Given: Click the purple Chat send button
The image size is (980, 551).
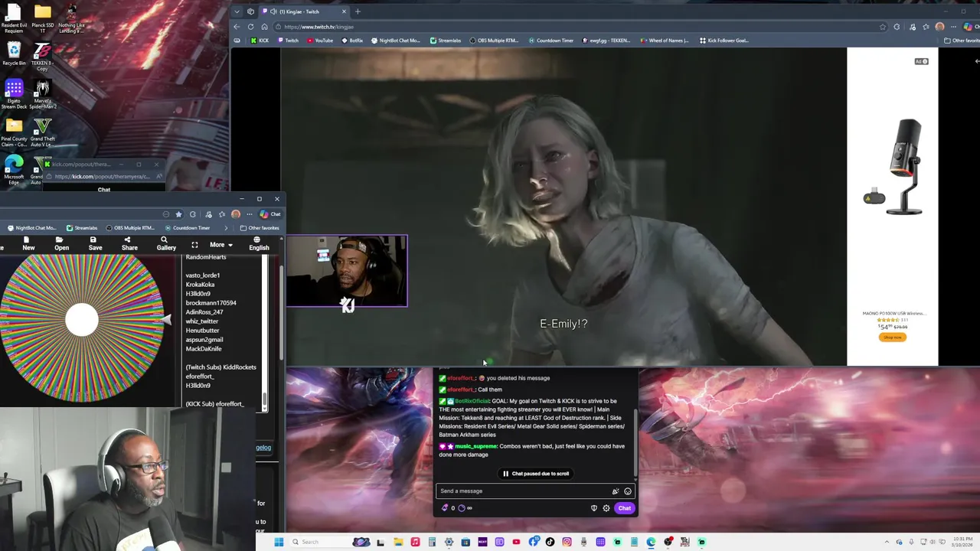Looking at the screenshot, I should (625, 508).
